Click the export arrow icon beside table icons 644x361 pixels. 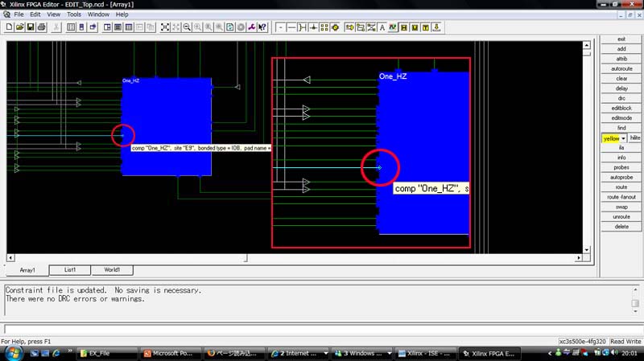point(93,27)
